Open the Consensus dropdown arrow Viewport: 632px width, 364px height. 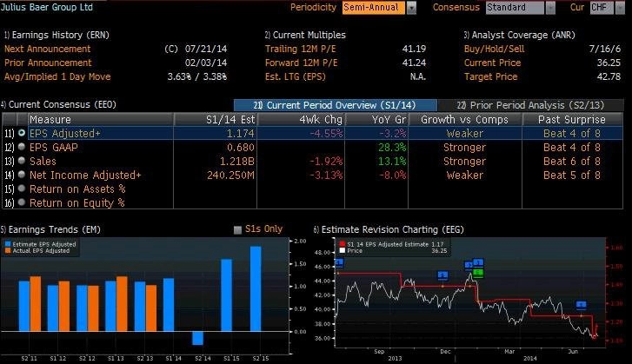(x=550, y=8)
